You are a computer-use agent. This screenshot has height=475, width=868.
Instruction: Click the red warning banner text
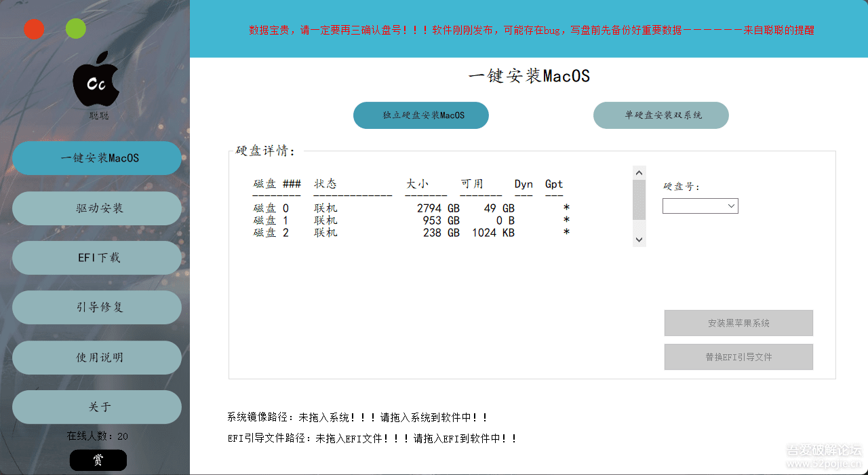pos(531,30)
